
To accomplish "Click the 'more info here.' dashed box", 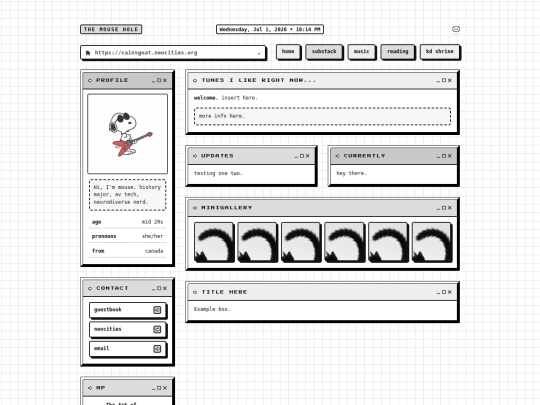I will [322, 116].
